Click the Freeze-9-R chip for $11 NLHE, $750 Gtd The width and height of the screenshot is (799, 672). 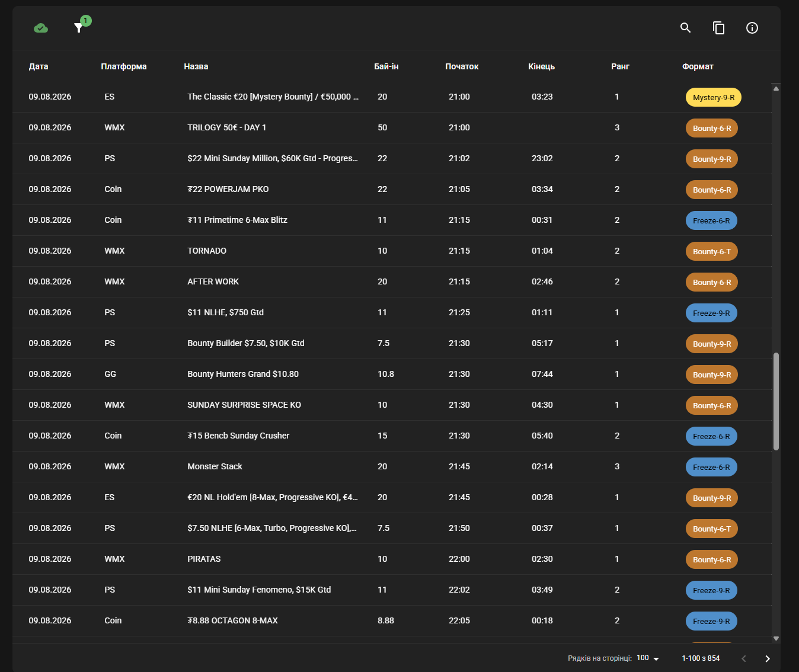click(711, 313)
